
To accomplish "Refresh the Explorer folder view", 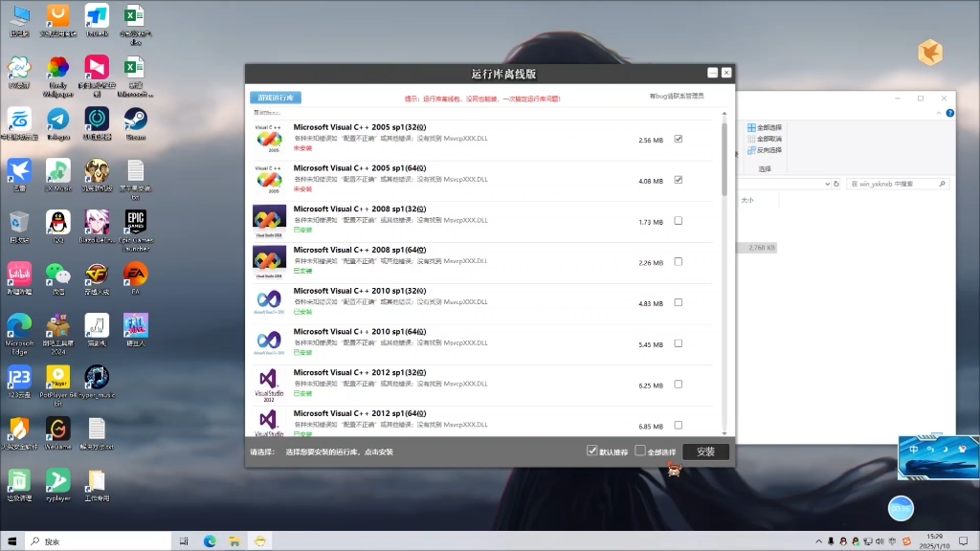I will [x=836, y=184].
